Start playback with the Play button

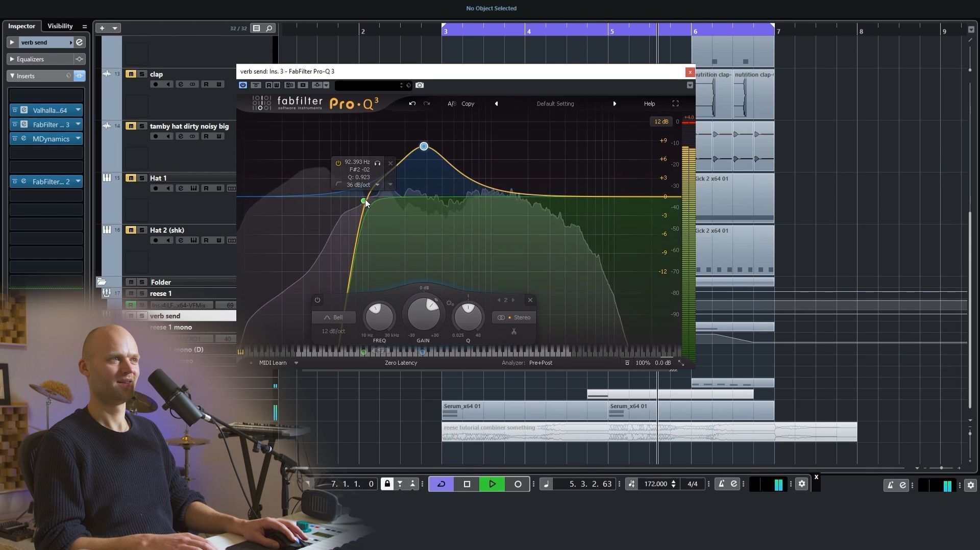(x=492, y=484)
